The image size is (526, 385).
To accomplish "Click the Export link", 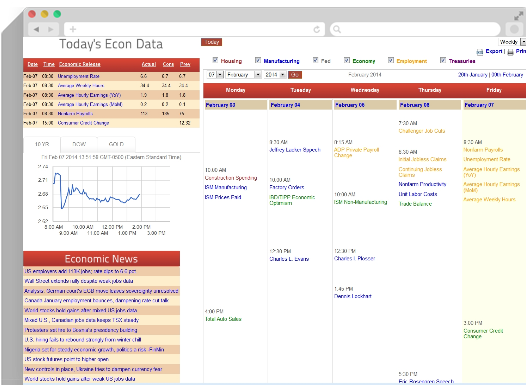I will (x=494, y=51).
